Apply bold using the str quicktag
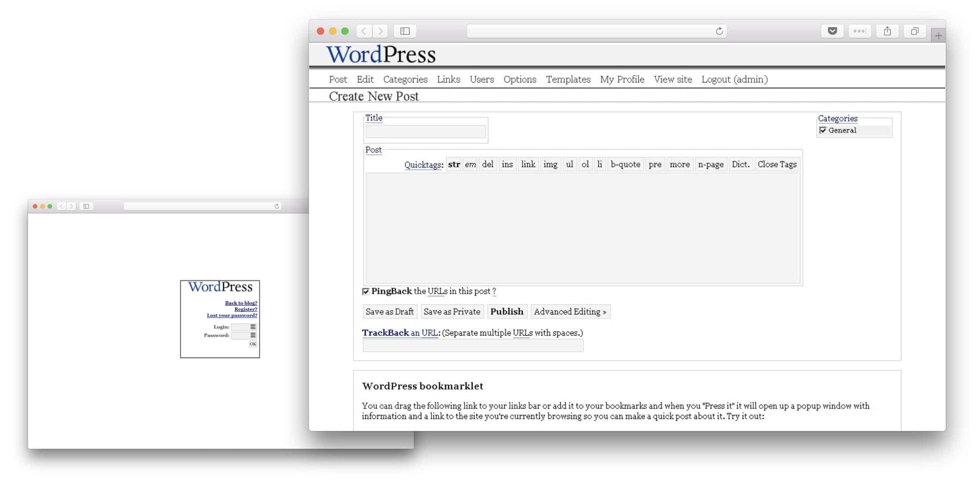 pyautogui.click(x=453, y=164)
